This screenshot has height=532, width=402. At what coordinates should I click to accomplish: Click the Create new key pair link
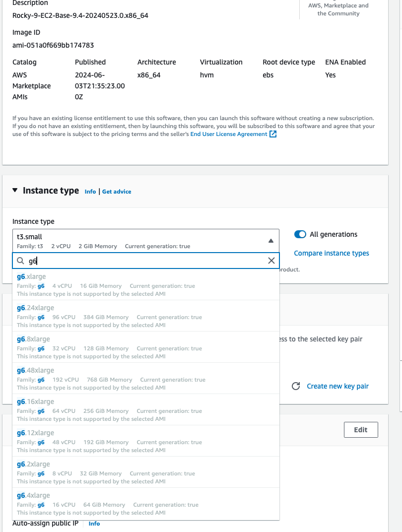point(337,386)
